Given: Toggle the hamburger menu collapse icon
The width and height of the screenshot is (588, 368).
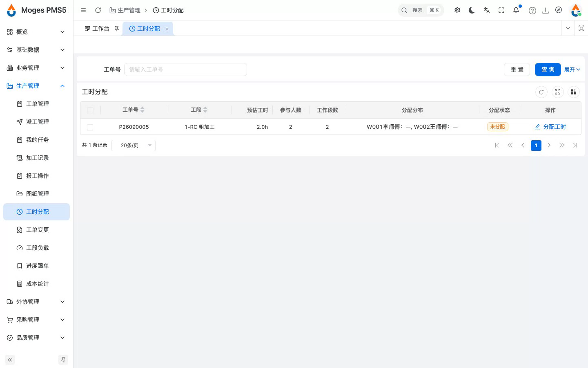Looking at the screenshot, I should click(83, 10).
